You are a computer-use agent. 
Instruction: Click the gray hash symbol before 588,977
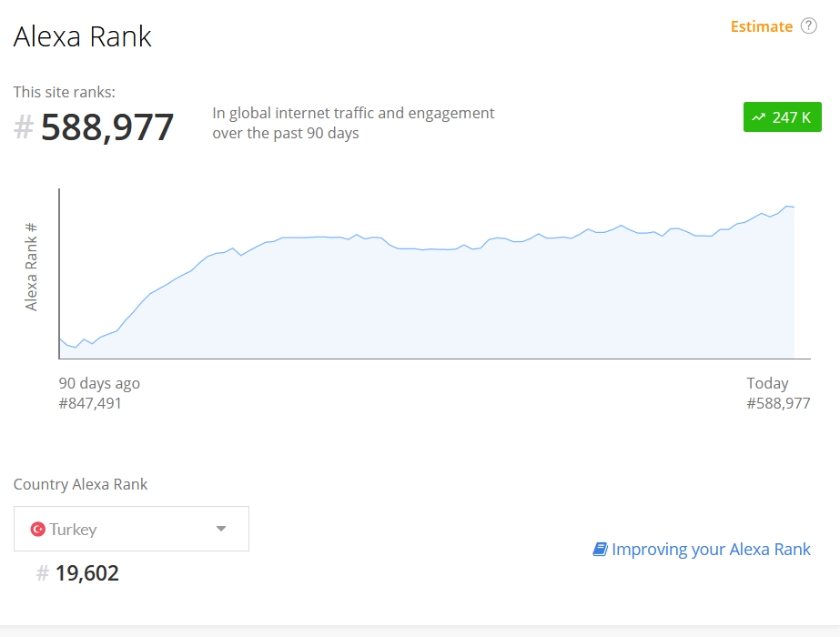[x=24, y=127]
